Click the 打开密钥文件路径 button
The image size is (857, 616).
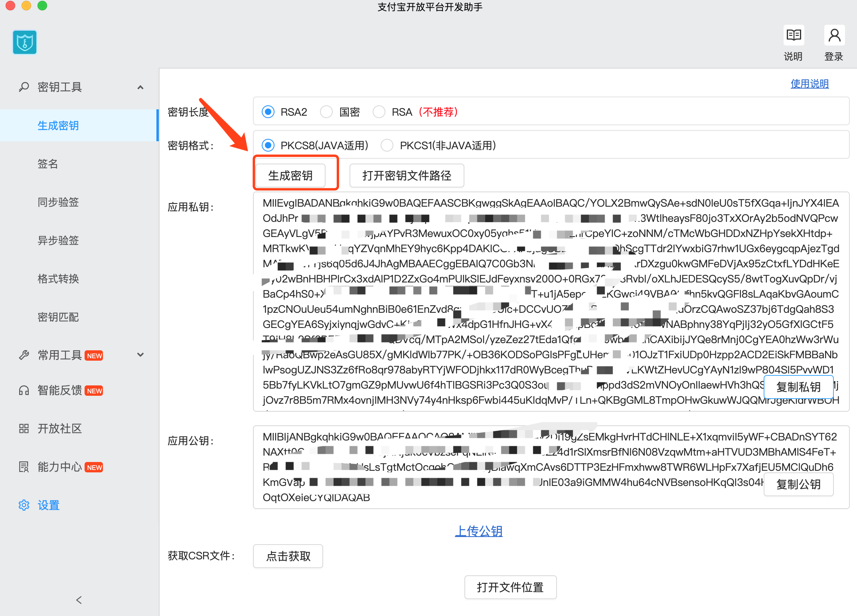(407, 176)
